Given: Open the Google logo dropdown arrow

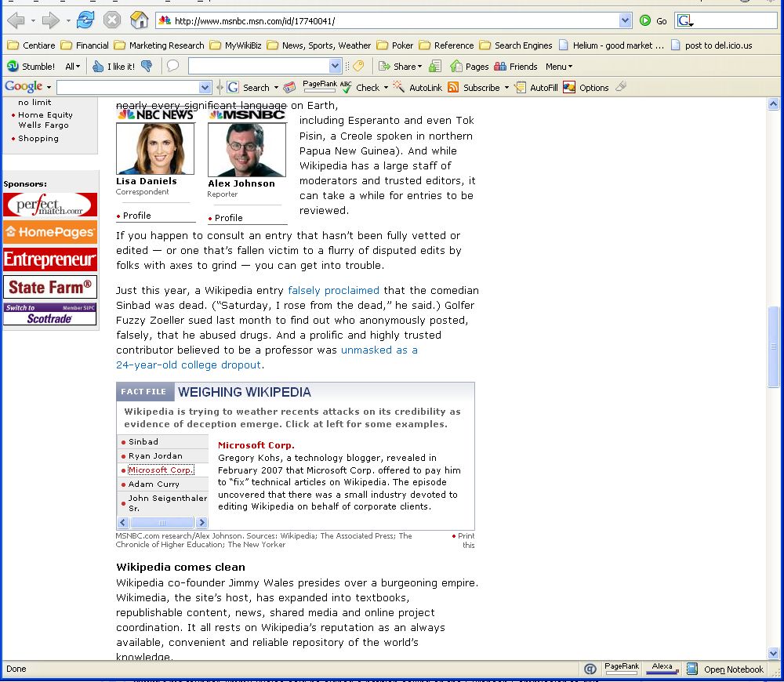Looking at the screenshot, I should pyautogui.click(x=49, y=88).
